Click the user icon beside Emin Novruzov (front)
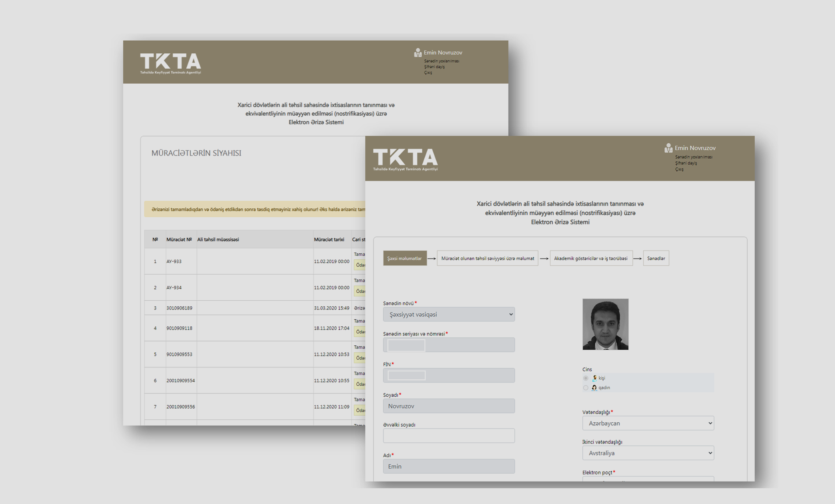Screen dimensions: 835x504 [668, 148]
